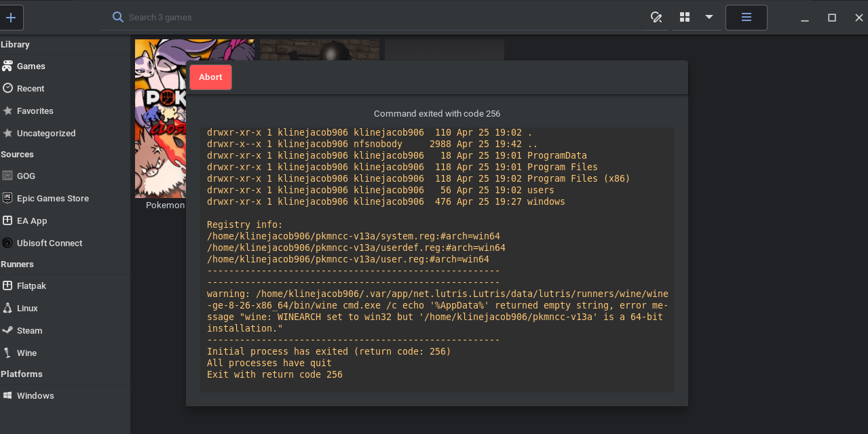The width and height of the screenshot is (868, 434).
Task: Click the "windows" directory listing line
Action: pyautogui.click(x=386, y=202)
